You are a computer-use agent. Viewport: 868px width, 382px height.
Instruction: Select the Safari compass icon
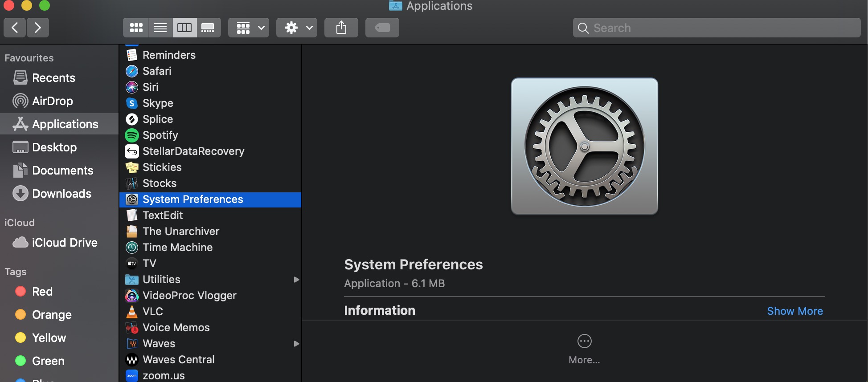(x=132, y=71)
